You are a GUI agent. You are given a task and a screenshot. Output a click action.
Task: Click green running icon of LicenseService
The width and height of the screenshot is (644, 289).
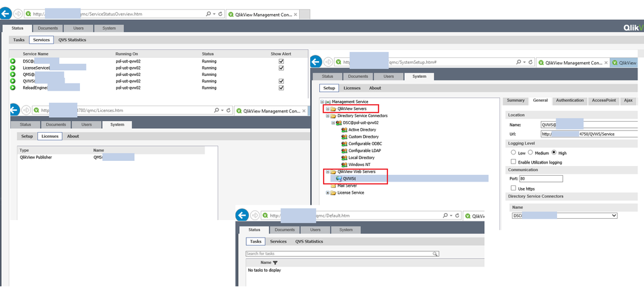[x=13, y=68]
